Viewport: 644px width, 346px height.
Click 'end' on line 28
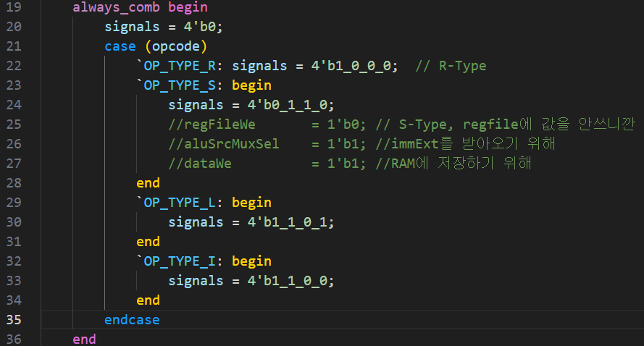[148, 183]
